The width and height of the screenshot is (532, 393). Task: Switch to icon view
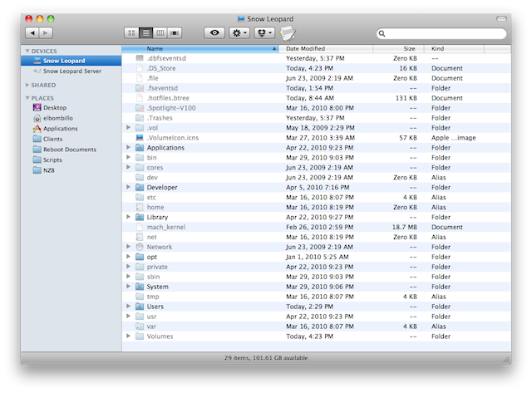tap(131, 33)
